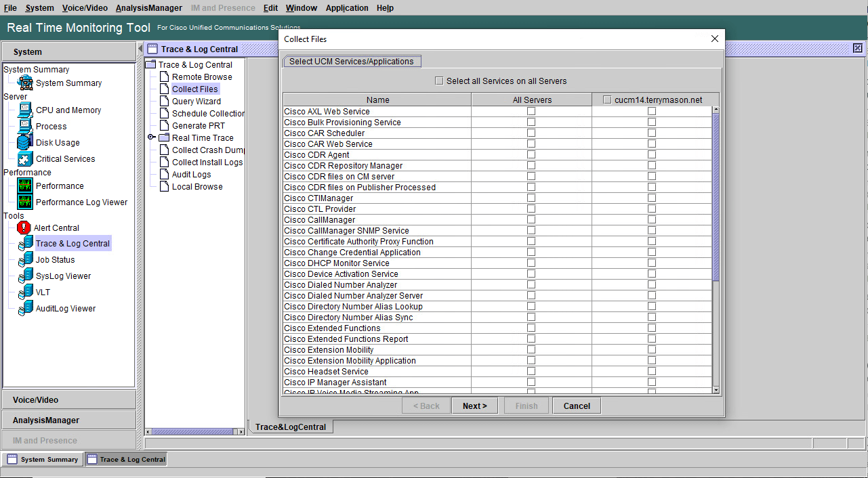Open Collect Files in the tree
This screenshot has width=868, height=478.
click(195, 89)
